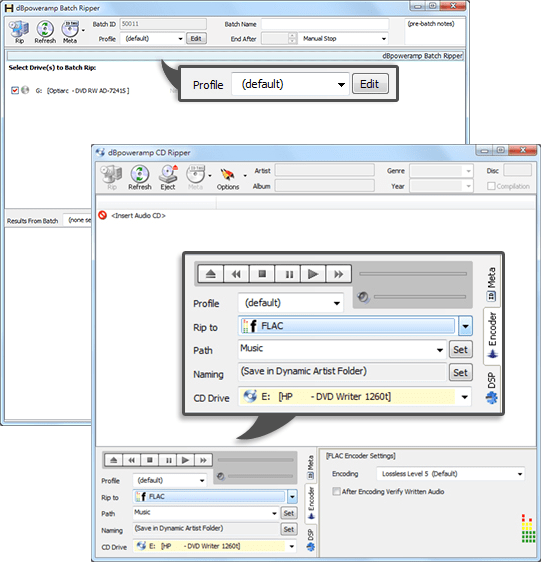Click the speaker volume icon in small lower player
541x562 pixels.
(x=221, y=476)
